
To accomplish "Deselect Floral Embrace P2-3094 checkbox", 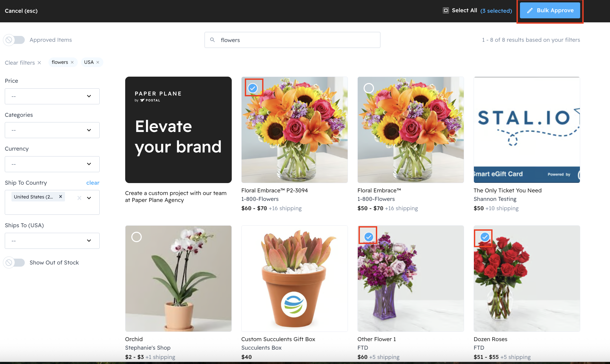I will [x=253, y=88].
